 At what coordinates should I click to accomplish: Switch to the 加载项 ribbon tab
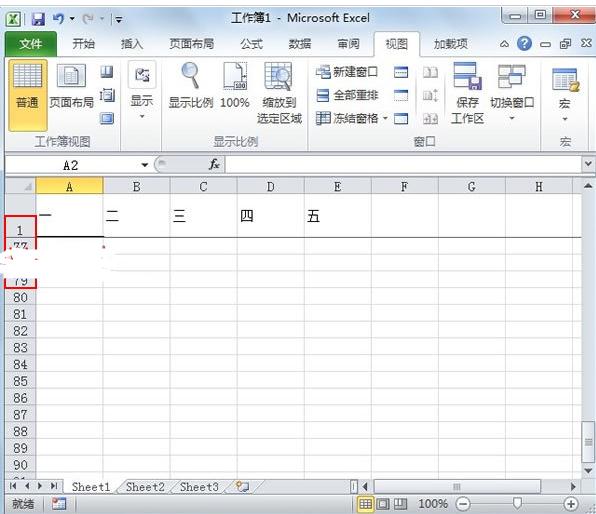pyautogui.click(x=451, y=44)
